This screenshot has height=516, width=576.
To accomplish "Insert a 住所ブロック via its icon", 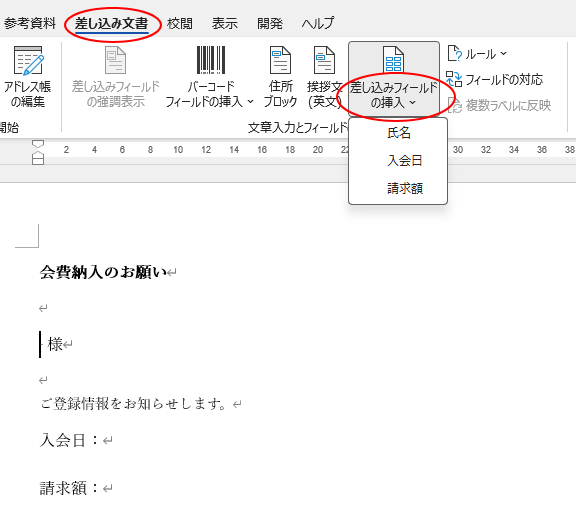I will [x=280, y=60].
